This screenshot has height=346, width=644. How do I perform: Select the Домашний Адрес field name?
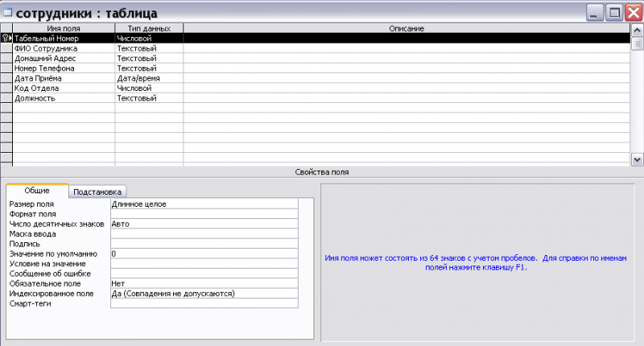(x=64, y=58)
